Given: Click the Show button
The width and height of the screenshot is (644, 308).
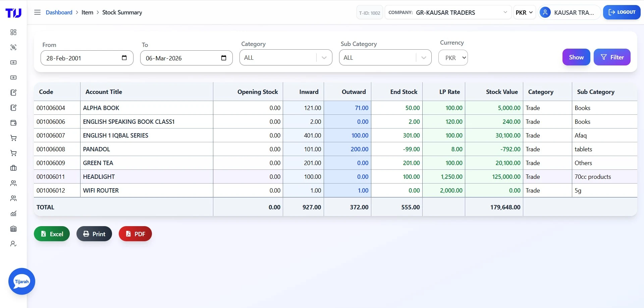Looking at the screenshot, I should 576,57.
